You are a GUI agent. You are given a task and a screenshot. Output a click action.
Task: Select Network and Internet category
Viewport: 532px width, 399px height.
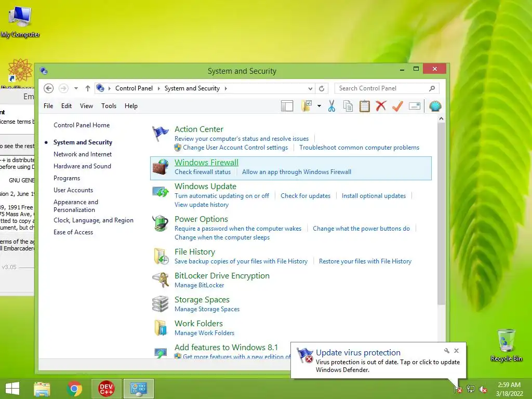(83, 154)
